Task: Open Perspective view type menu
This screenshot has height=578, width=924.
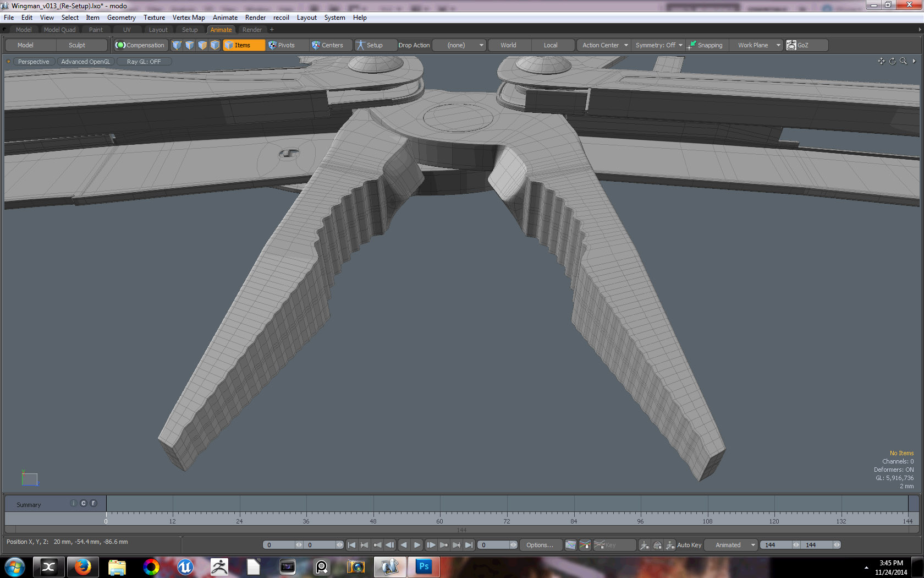Action: pyautogui.click(x=34, y=62)
